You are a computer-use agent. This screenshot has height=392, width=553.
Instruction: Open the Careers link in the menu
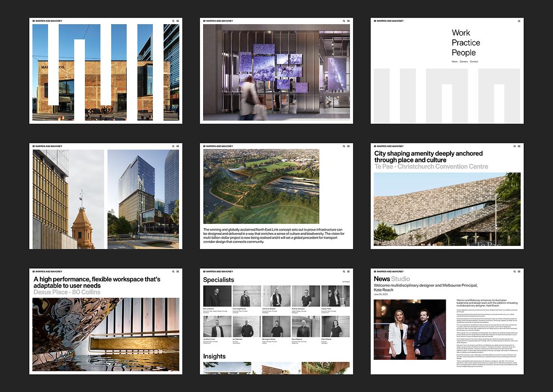click(x=463, y=62)
